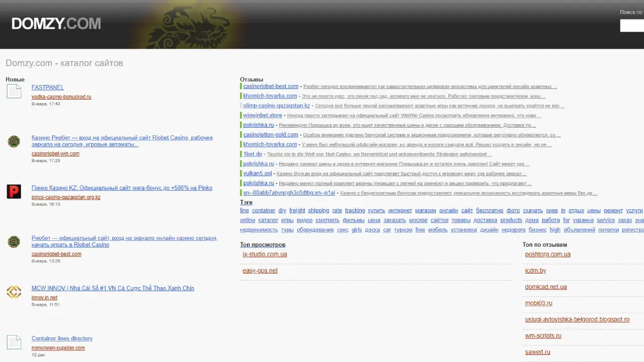Viewport: 644px width, 362px height.
Task: Open easy-gps.net link
Action: coord(260,271)
